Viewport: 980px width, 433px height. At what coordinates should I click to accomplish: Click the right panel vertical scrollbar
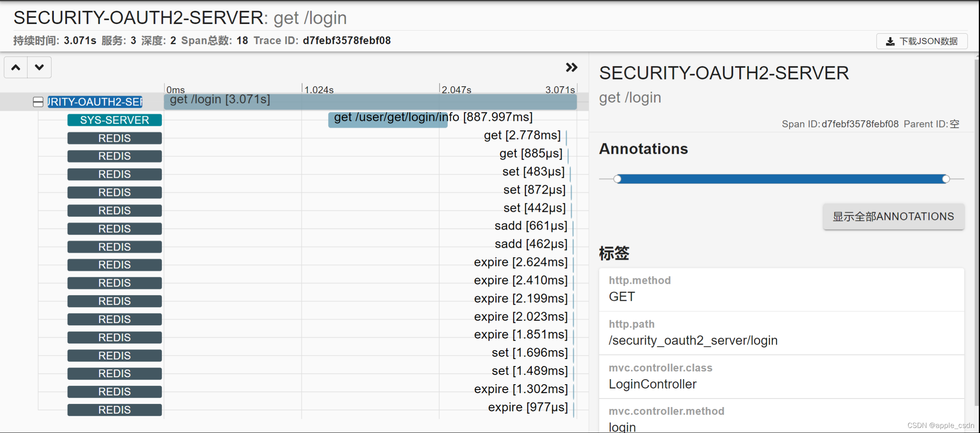[x=976, y=232]
